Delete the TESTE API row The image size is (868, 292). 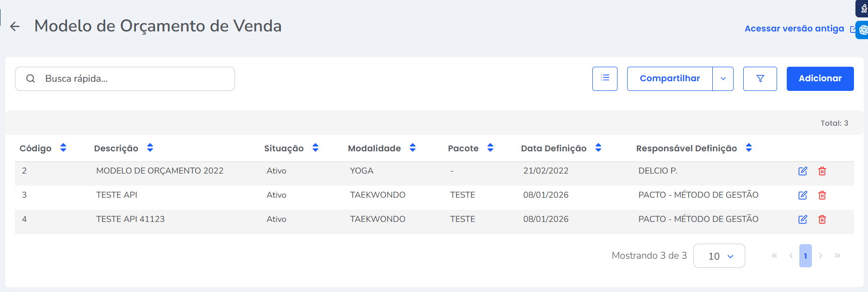(x=822, y=195)
